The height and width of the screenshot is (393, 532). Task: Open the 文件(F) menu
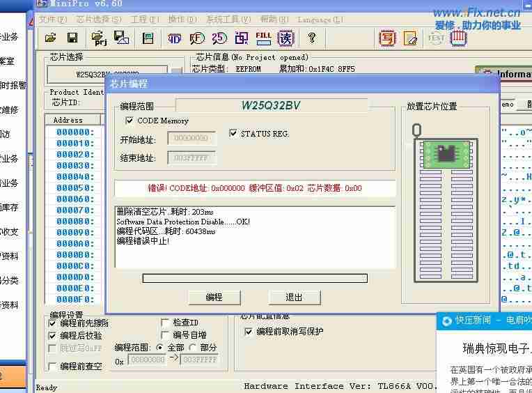[x=53, y=20]
